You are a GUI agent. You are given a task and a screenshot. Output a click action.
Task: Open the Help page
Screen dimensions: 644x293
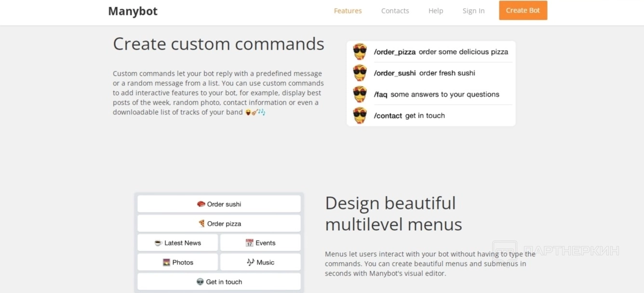(x=435, y=11)
